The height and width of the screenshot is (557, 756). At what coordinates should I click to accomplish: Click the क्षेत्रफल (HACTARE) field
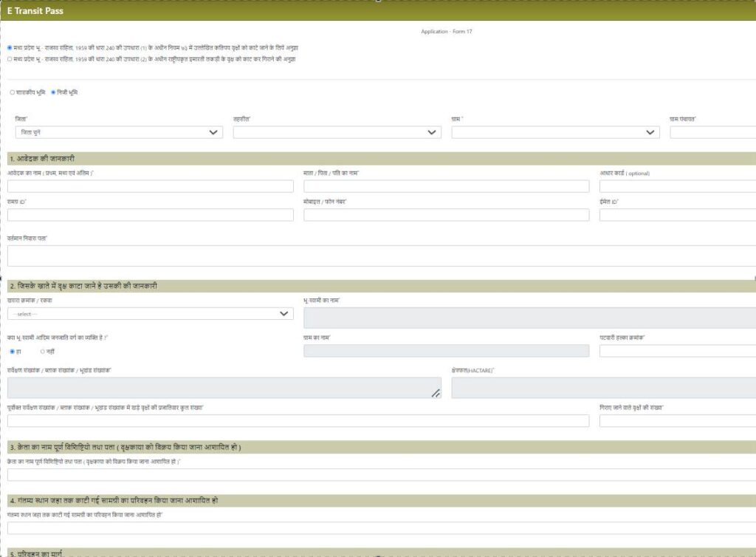pyautogui.click(x=604, y=388)
